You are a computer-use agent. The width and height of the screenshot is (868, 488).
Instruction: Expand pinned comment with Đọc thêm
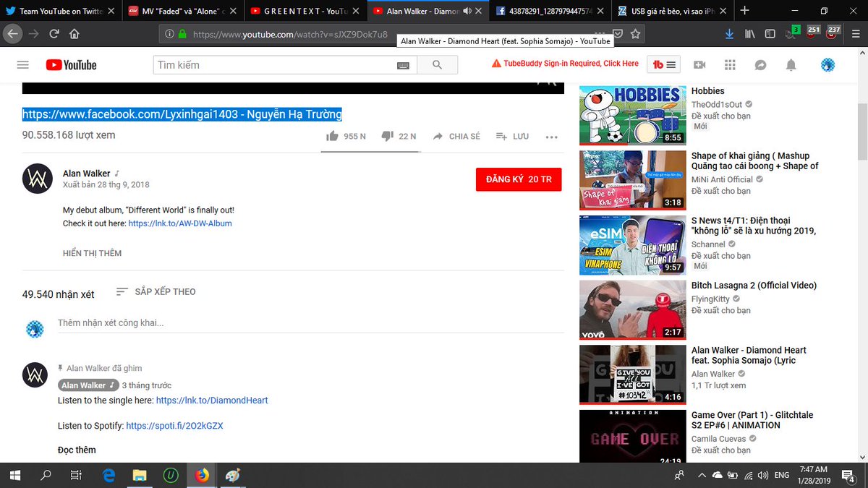pyautogui.click(x=77, y=450)
